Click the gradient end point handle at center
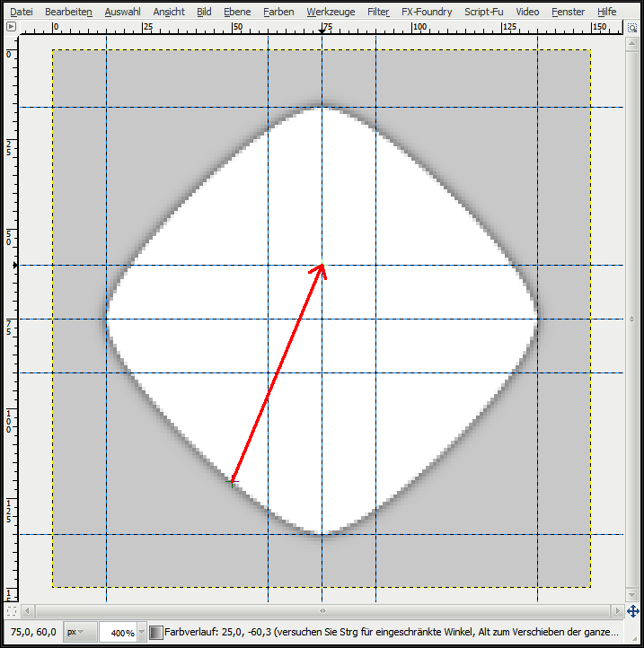Viewport: 644px width, 648px height. coord(322,265)
